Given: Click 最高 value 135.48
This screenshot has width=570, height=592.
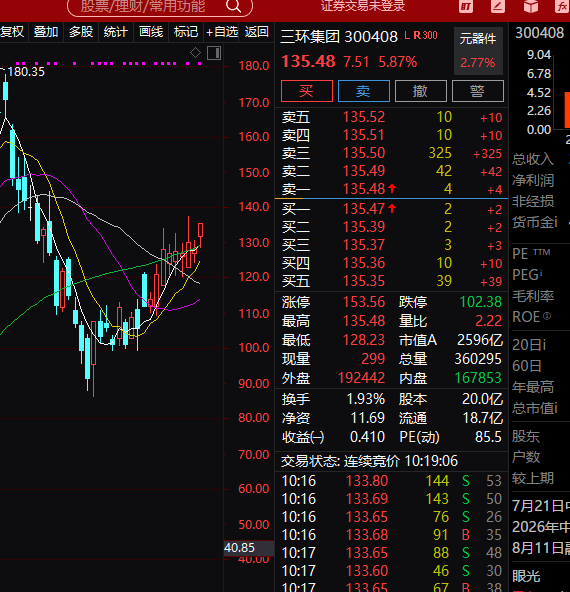Looking at the screenshot, I should (364, 321).
